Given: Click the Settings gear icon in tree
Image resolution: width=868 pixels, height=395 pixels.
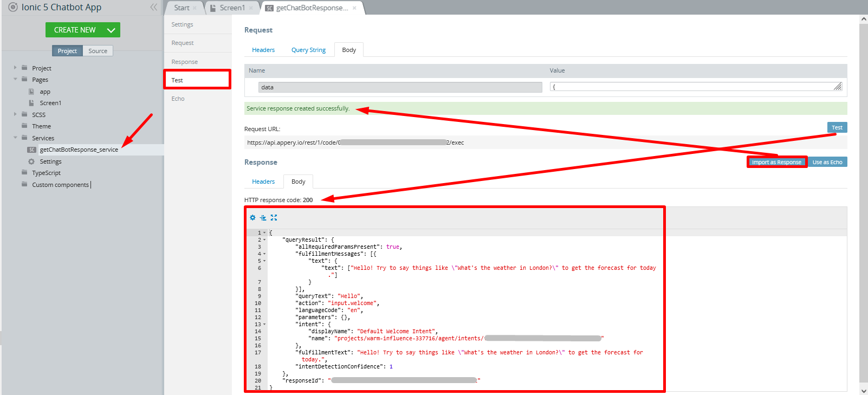Looking at the screenshot, I should (x=31, y=161).
